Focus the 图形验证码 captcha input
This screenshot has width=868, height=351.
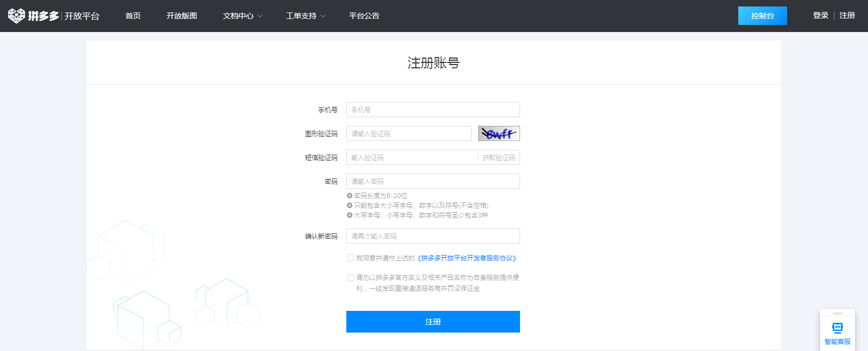[x=409, y=133]
